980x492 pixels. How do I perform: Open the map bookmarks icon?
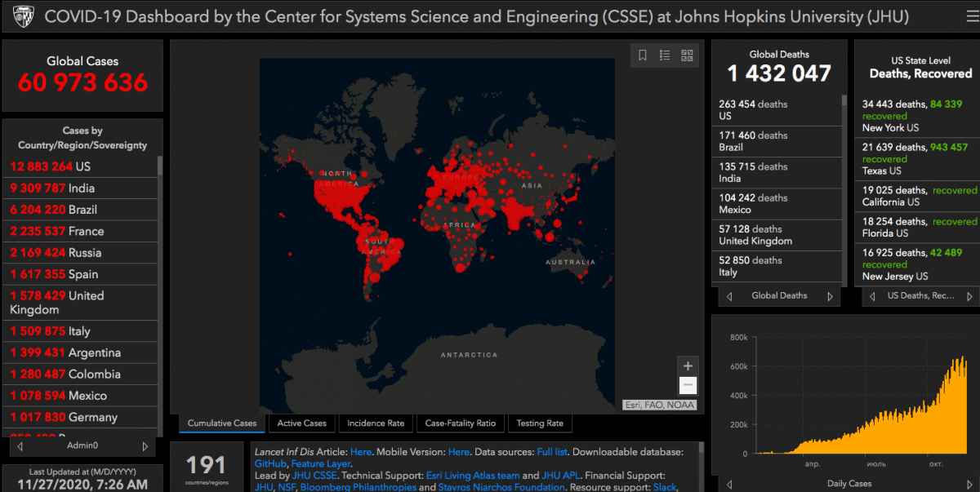[643, 55]
